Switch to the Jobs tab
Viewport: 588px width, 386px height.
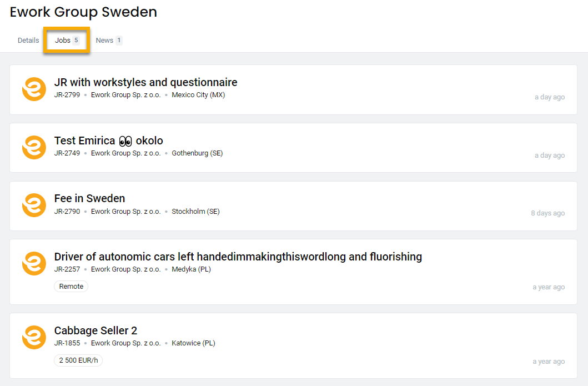coord(63,41)
